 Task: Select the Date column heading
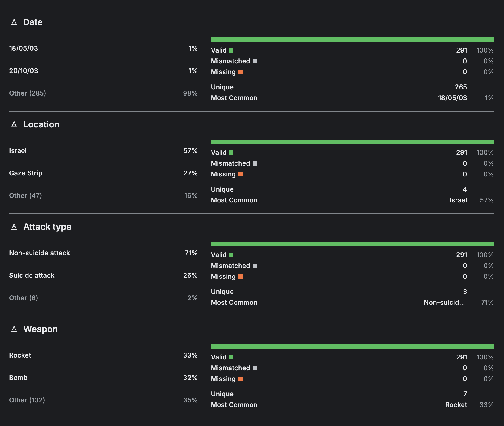33,22
